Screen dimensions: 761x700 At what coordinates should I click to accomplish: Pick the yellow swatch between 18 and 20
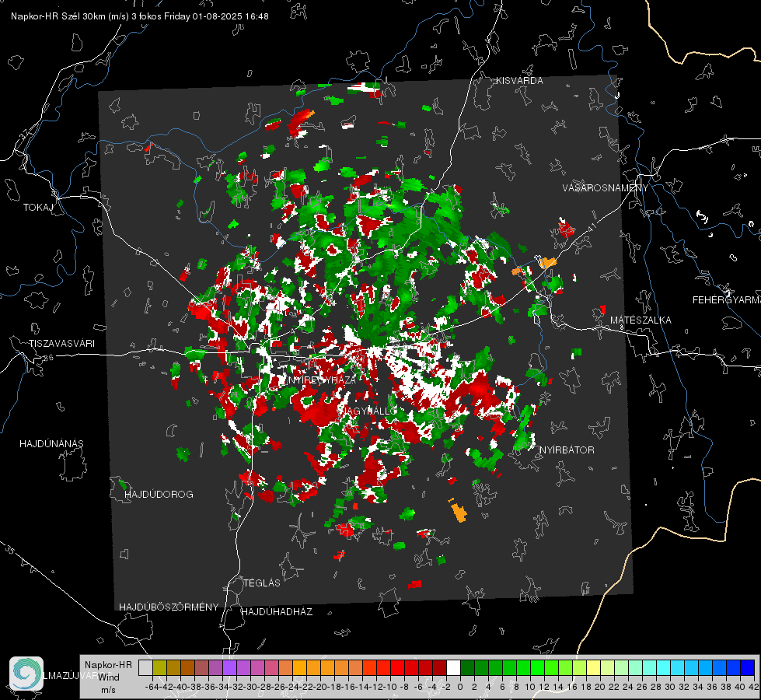[594, 667]
